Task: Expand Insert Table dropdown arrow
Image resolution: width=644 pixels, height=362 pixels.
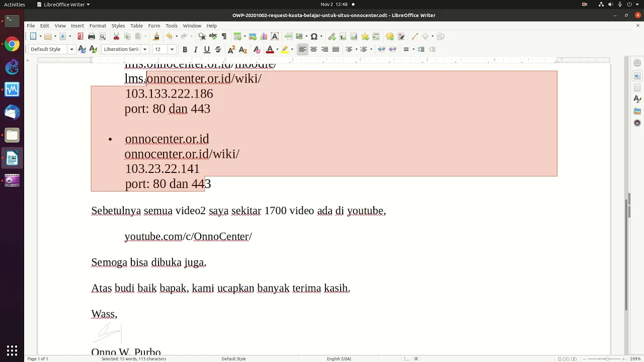Action: [244, 36]
